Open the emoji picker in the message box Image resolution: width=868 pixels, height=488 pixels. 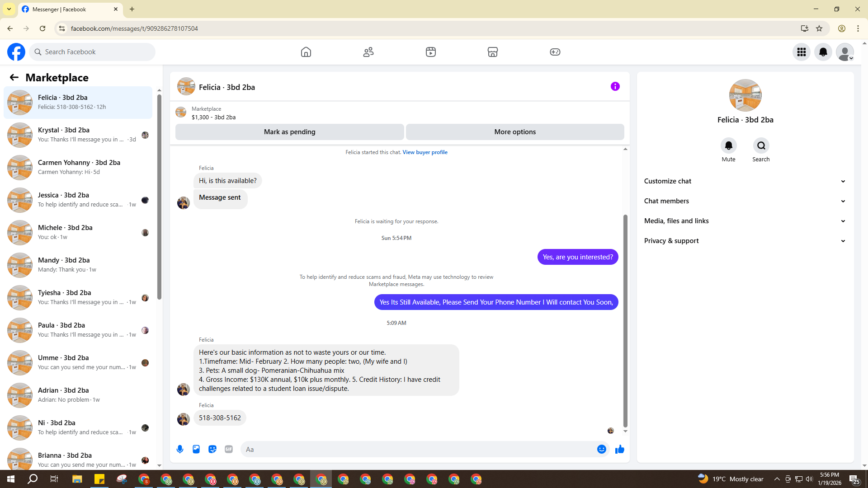click(x=601, y=449)
